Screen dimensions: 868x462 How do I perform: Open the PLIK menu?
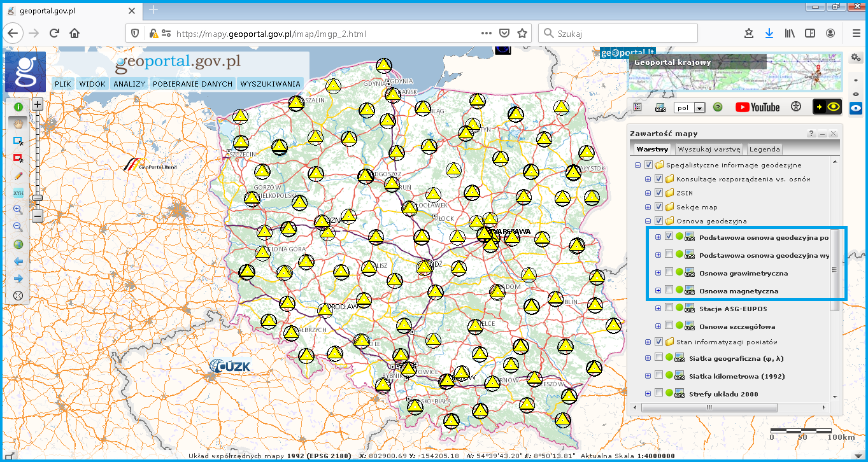63,83
